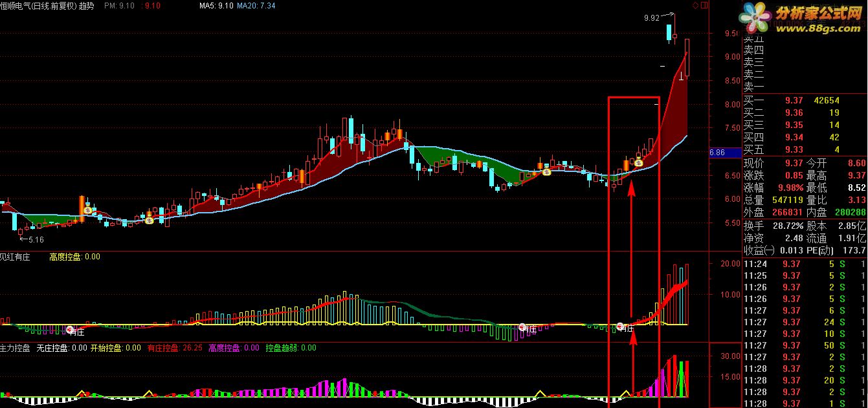Click the 买四 9.34 bid row
The image size is (868, 408).
805,137
